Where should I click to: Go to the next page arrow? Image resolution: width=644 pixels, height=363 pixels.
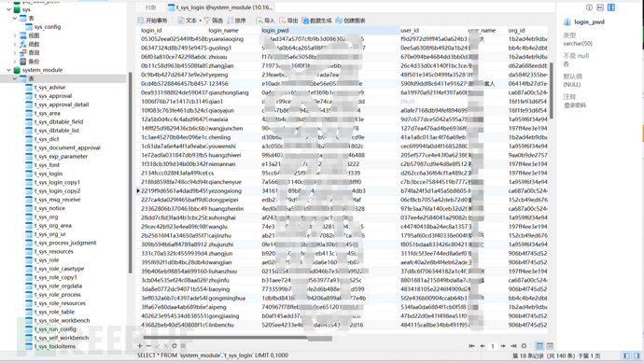[503, 346]
